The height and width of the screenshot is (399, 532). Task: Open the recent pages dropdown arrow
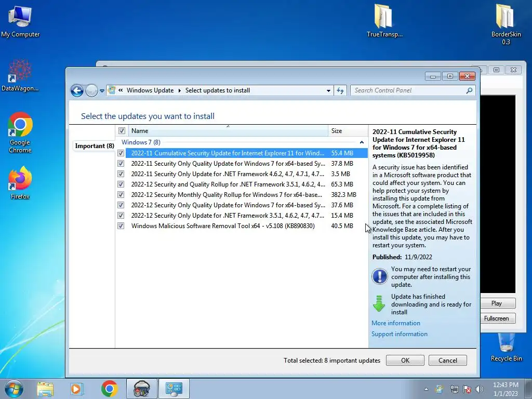click(x=102, y=91)
